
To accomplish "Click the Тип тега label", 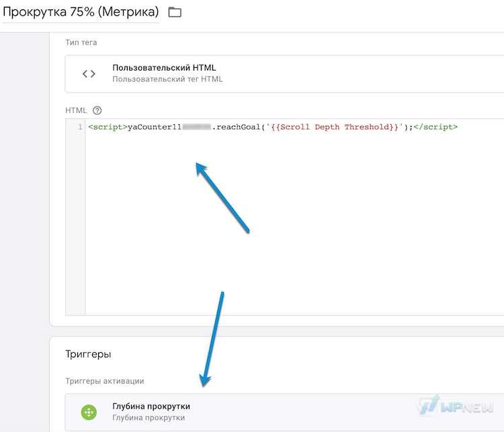I will 81,42.
